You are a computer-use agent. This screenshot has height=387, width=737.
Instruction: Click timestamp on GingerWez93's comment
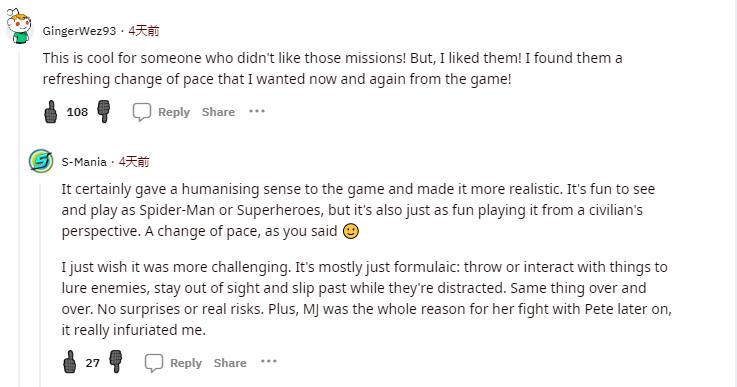pos(144,31)
